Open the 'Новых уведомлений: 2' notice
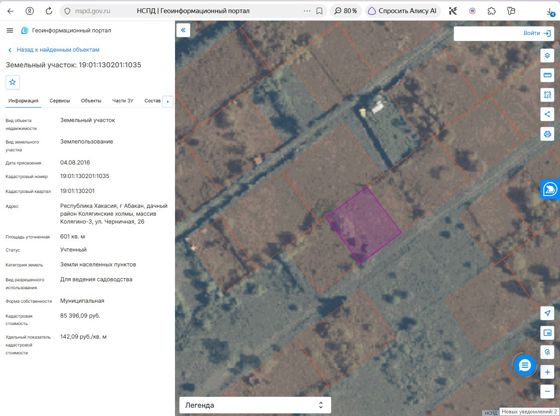 coord(529,412)
